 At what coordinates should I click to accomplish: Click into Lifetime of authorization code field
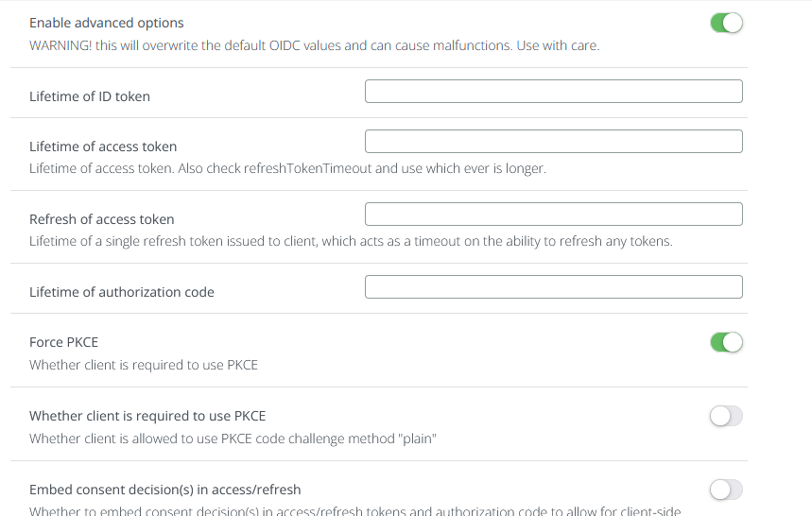tap(553, 287)
